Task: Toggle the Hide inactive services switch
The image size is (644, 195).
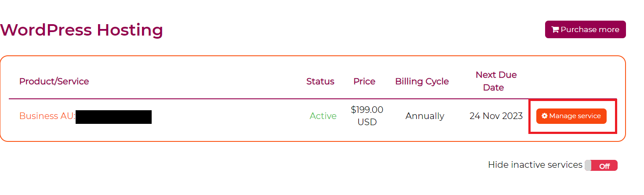Action: 601,166
